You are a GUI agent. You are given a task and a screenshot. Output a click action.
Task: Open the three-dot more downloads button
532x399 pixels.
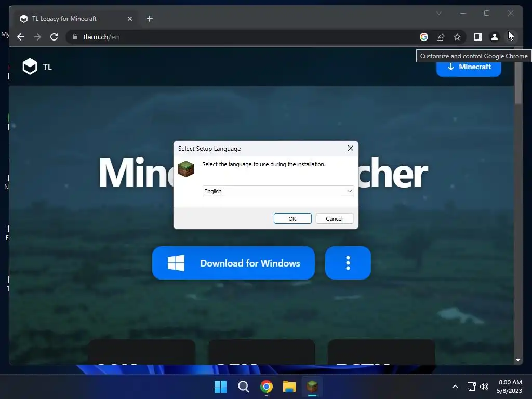point(348,263)
